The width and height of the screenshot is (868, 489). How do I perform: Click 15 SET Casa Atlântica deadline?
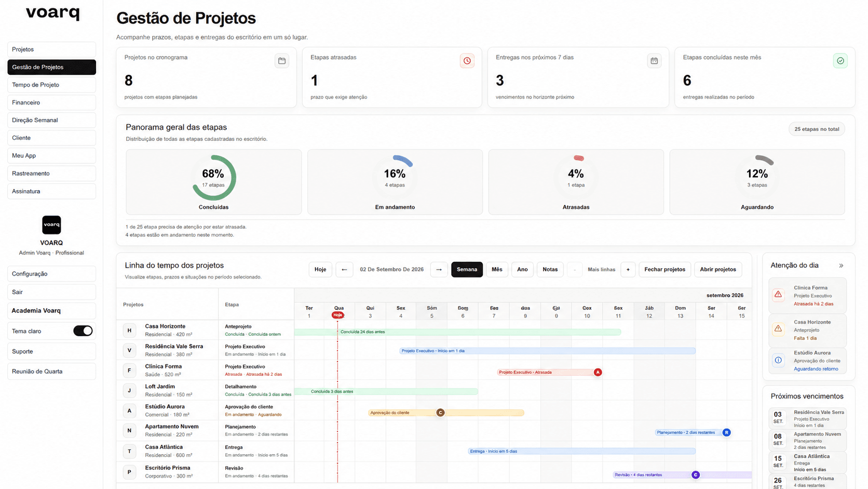[x=807, y=462]
